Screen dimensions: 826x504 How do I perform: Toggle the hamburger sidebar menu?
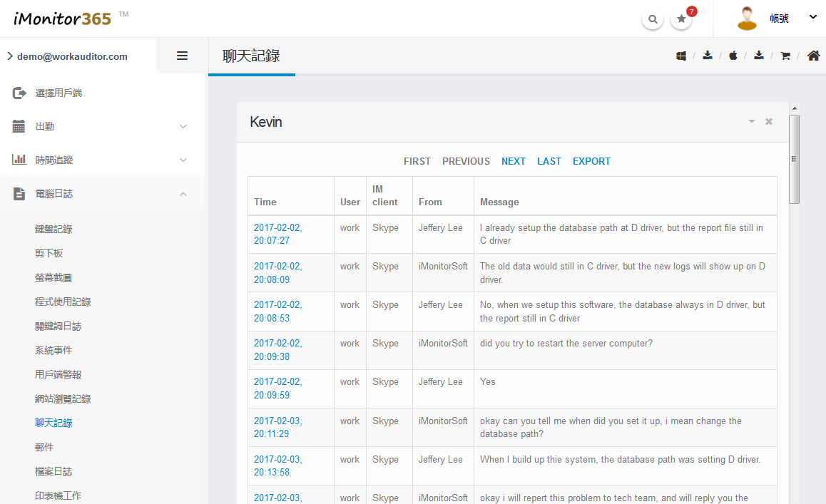click(x=182, y=56)
